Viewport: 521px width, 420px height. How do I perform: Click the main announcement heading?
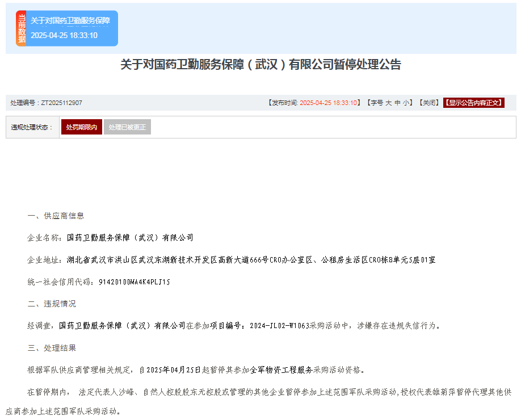[x=260, y=65]
